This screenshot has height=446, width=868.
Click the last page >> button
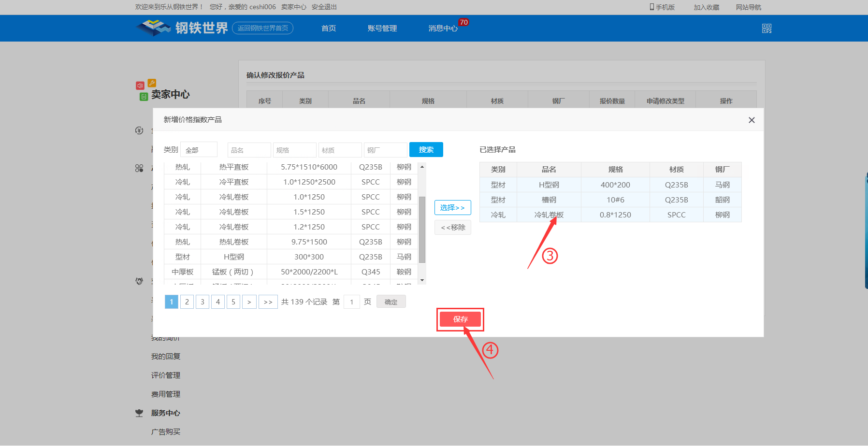click(x=268, y=302)
